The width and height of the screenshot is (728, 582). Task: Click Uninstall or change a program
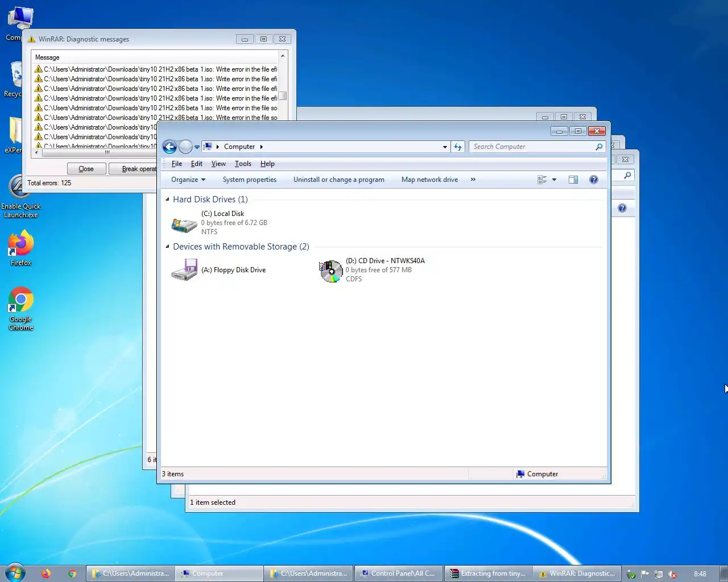tap(339, 180)
